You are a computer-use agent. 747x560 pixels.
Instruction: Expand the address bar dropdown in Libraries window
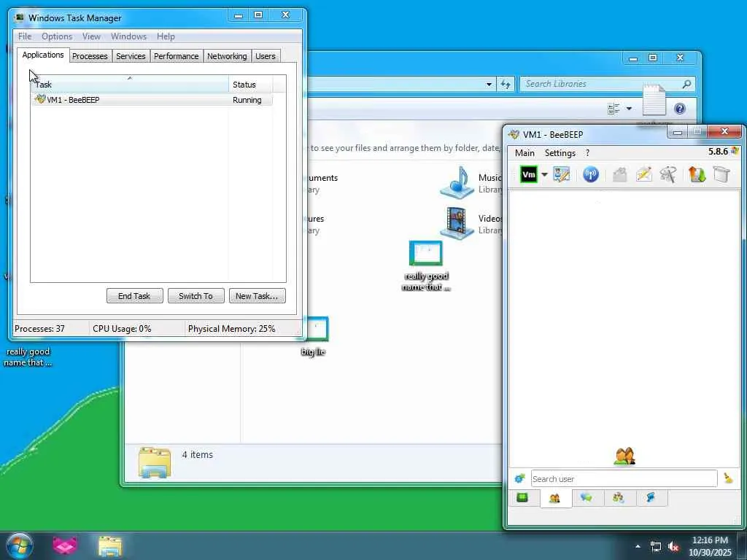pos(489,85)
